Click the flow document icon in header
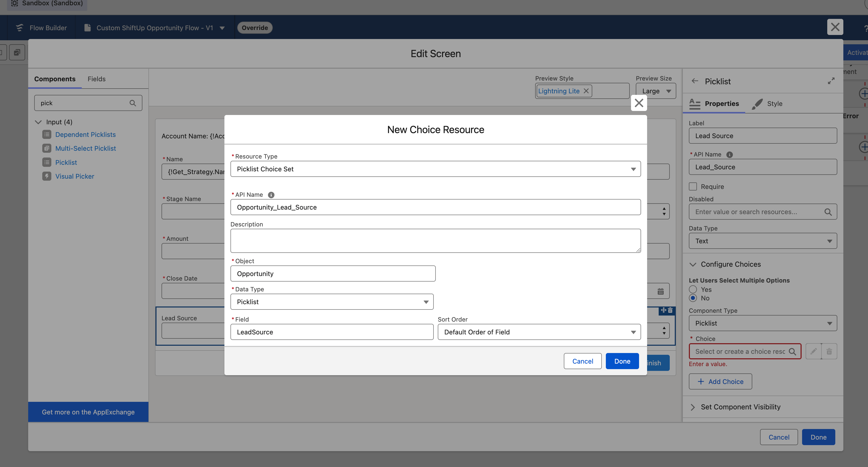868x467 pixels. (x=87, y=28)
